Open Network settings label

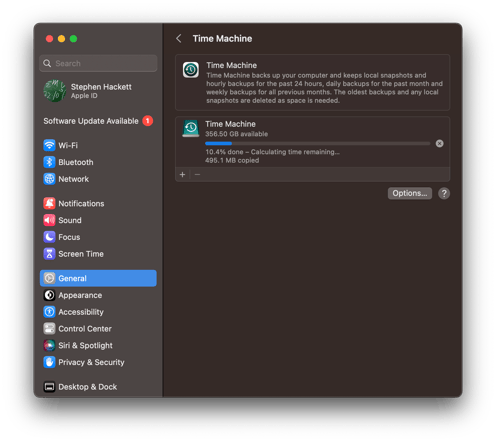pos(73,179)
